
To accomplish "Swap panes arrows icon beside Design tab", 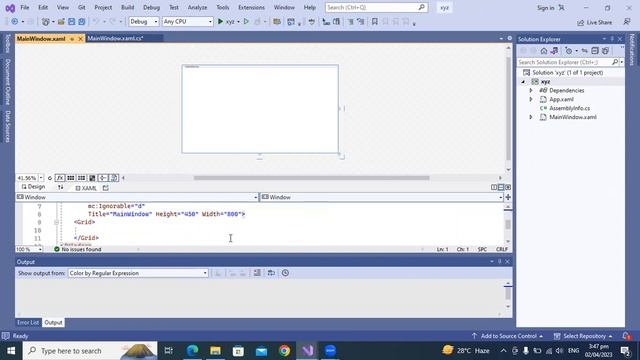I will 60,187.
